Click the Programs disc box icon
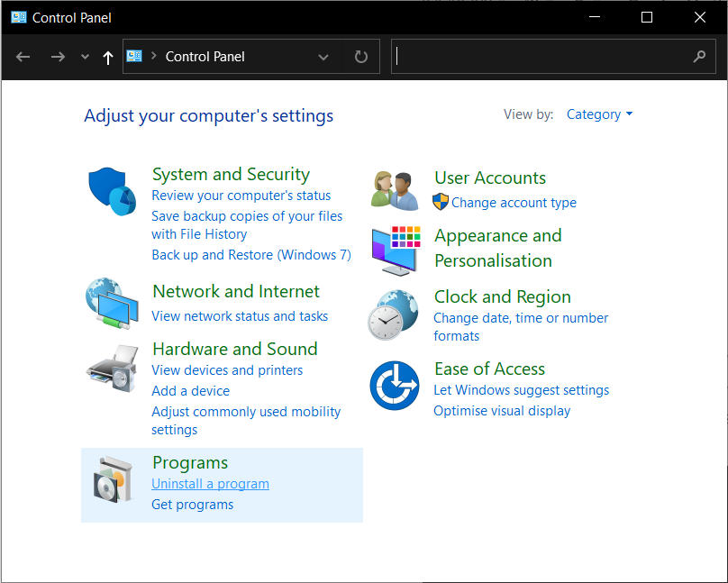Viewport: 728px width, 583px height. 113,479
